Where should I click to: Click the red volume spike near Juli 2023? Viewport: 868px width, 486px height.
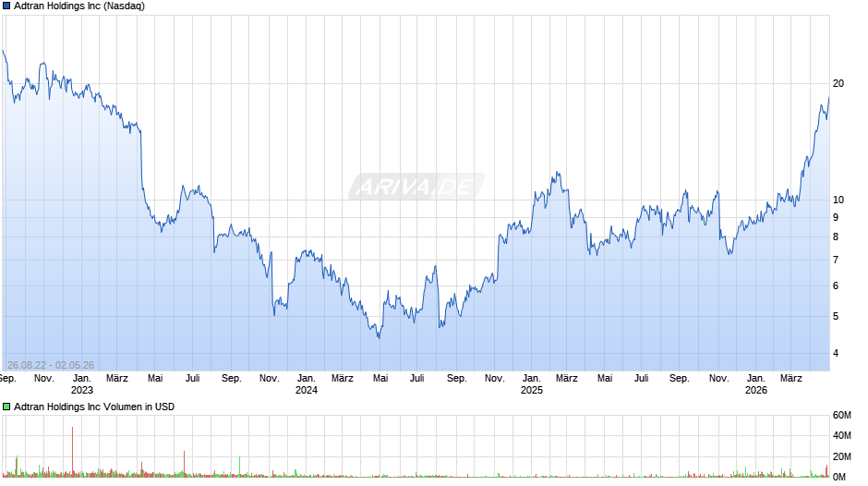click(185, 465)
